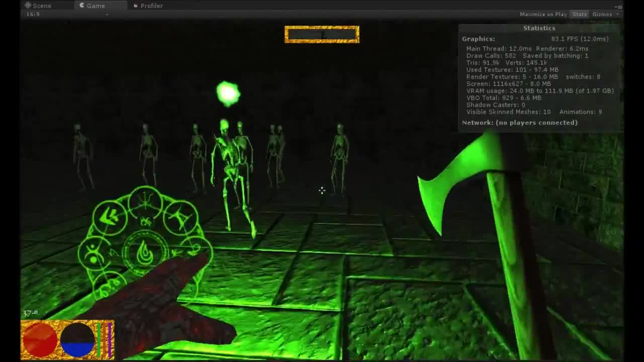Click the Game tab's pacman-style icon

tap(81, 6)
